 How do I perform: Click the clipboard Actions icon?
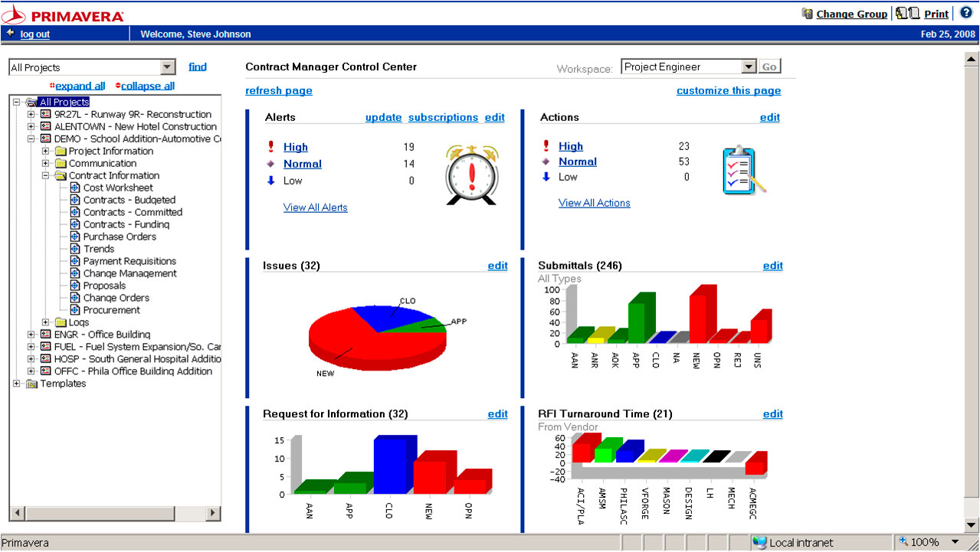[744, 171]
